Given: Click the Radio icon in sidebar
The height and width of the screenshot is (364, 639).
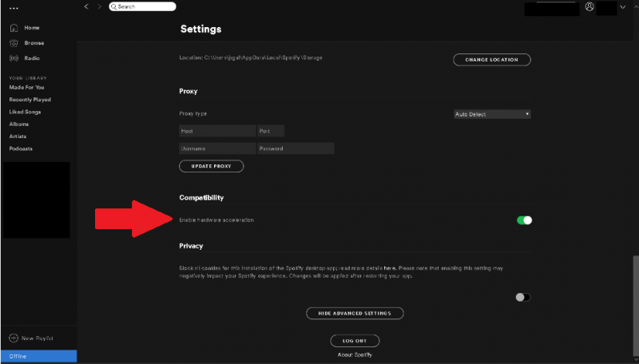Looking at the screenshot, I should point(14,58).
